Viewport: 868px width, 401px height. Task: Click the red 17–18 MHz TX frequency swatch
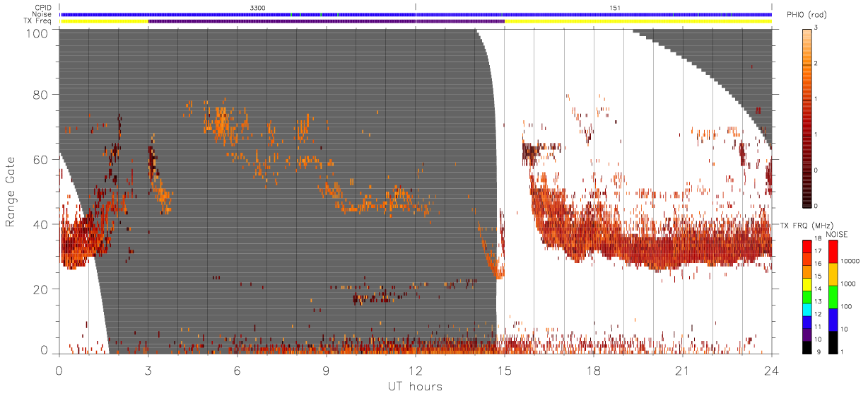807,246
